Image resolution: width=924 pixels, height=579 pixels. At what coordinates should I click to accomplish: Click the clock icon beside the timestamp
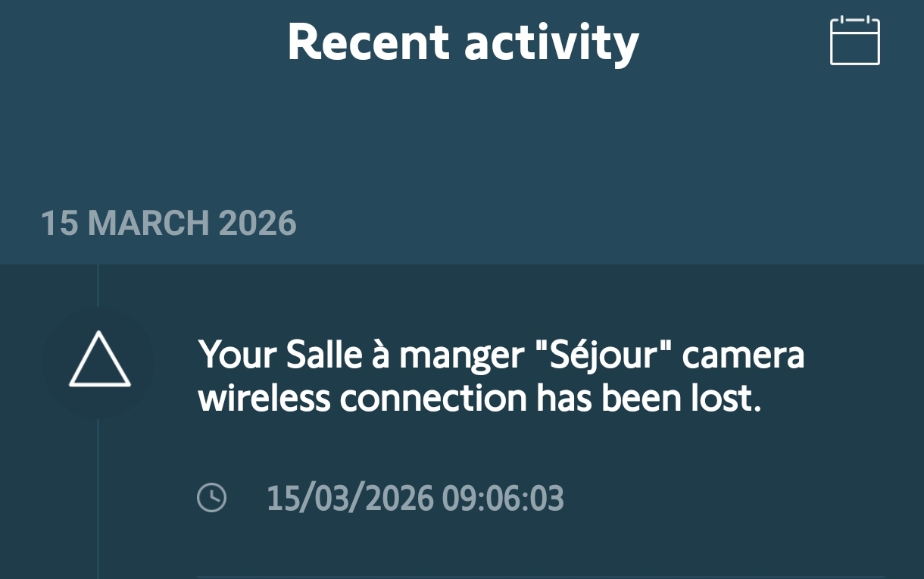point(211,498)
